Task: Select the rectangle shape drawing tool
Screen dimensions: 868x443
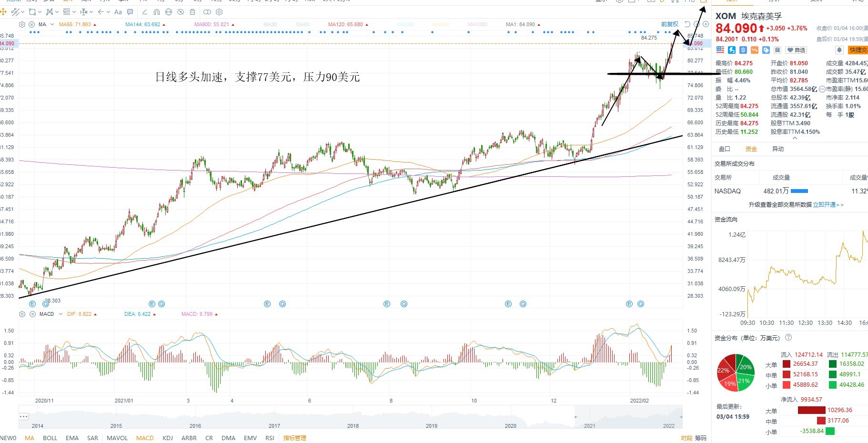Action: [x=32, y=11]
